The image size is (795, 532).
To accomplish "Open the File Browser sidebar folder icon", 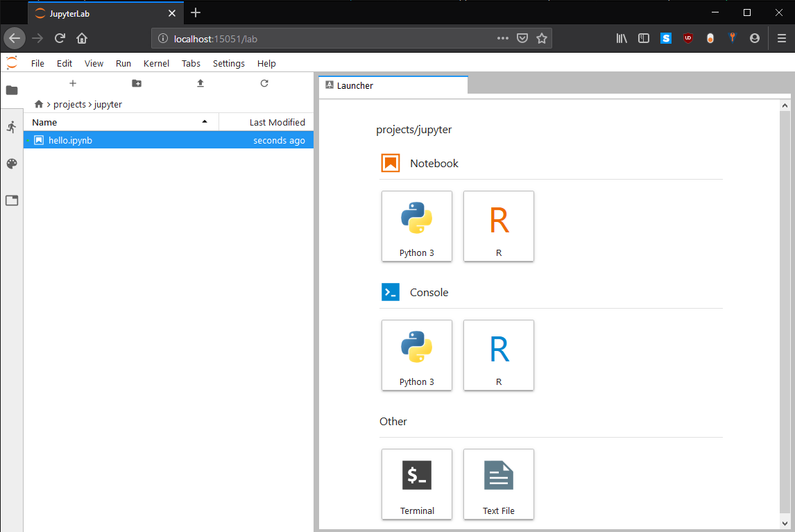I will 12,90.
